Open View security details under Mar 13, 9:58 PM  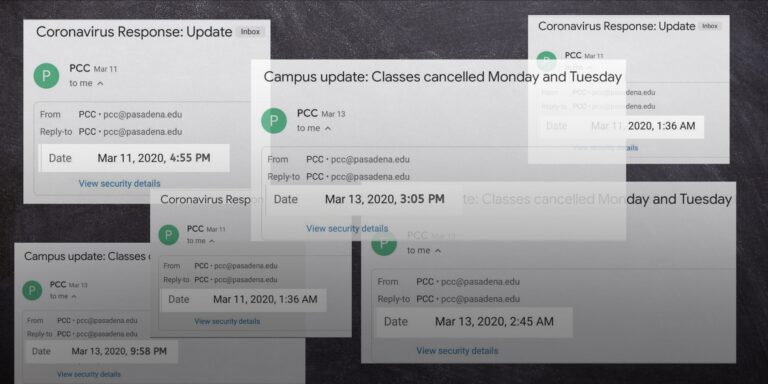pyautogui.click(x=89, y=374)
